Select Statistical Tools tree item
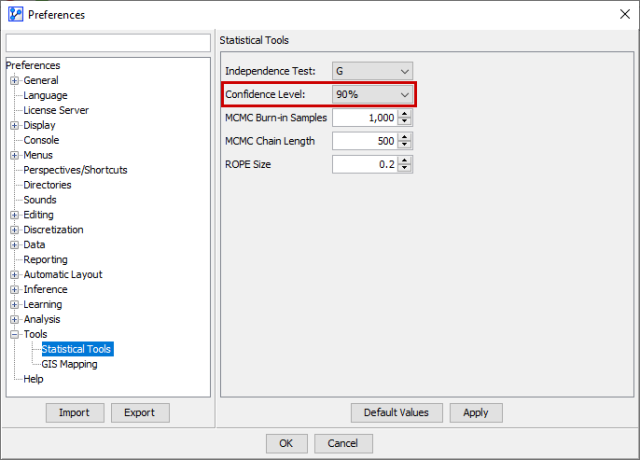This screenshot has width=640, height=460. point(78,349)
